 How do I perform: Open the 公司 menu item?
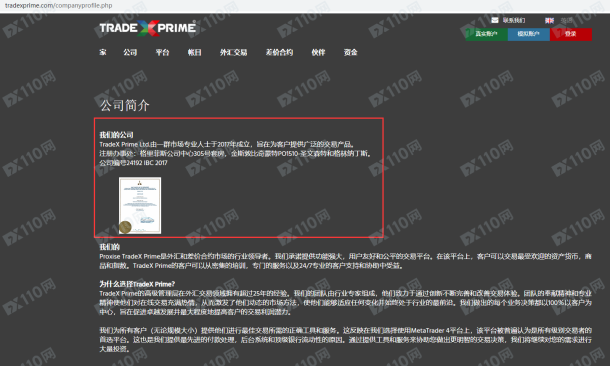(130, 52)
